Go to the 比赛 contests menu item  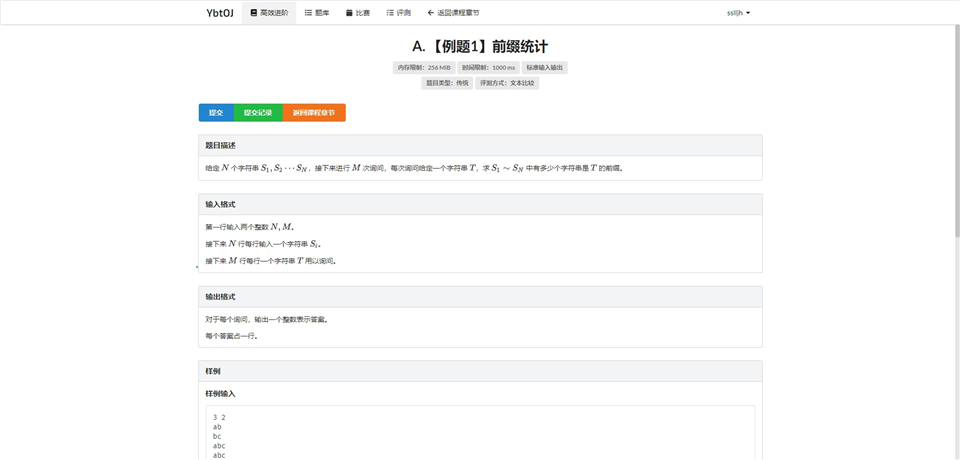pos(358,13)
